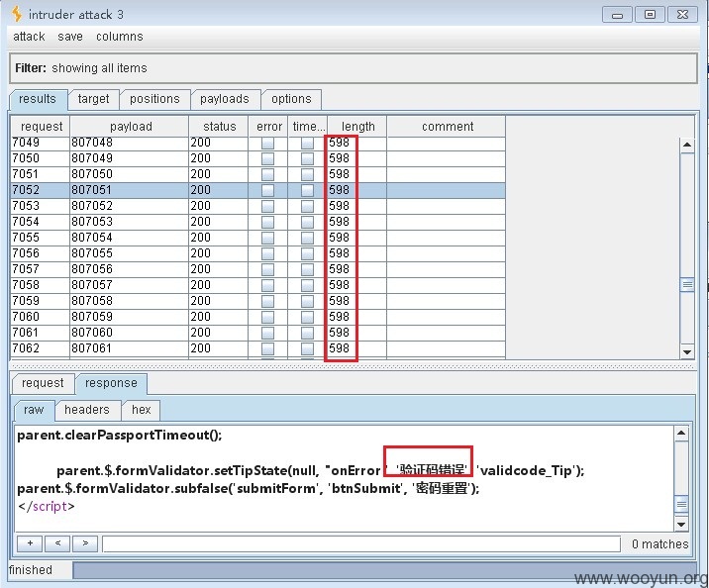Click the response pane scrollbar thumb
The height and width of the screenshot is (588, 709).
tap(681, 504)
